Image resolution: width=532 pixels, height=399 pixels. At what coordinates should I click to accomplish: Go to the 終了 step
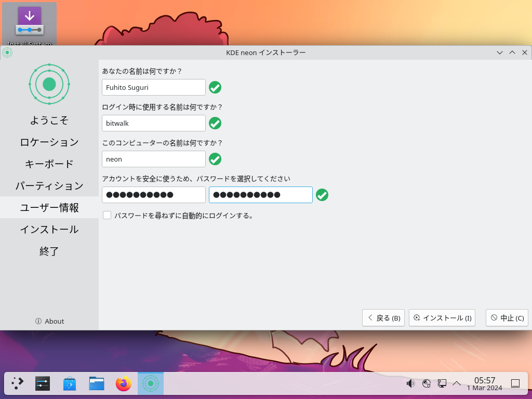click(x=49, y=251)
